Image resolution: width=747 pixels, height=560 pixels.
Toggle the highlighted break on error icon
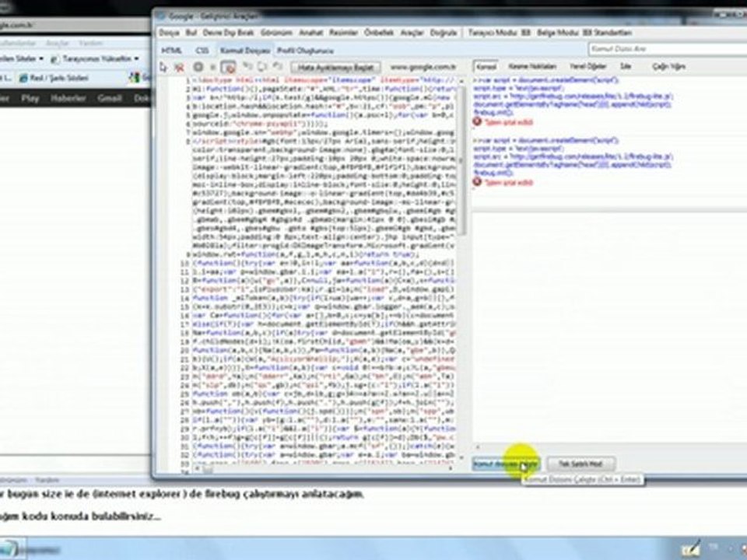point(229,67)
